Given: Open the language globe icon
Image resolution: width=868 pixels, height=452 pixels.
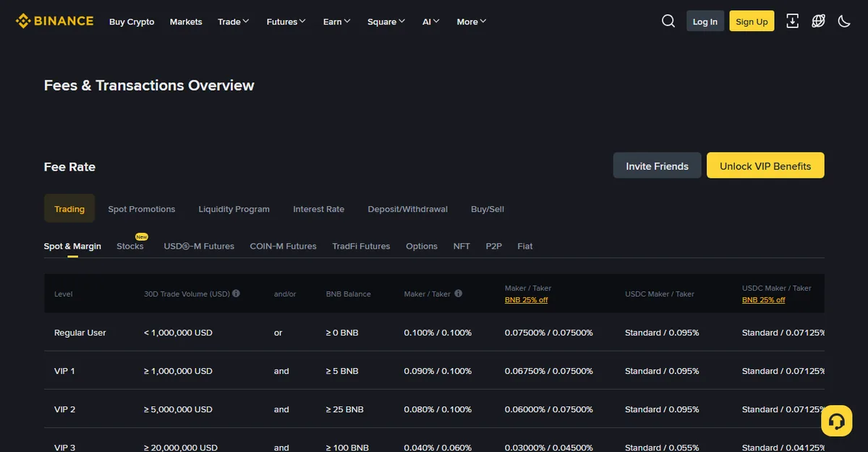Looking at the screenshot, I should pyautogui.click(x=818, y=21).
